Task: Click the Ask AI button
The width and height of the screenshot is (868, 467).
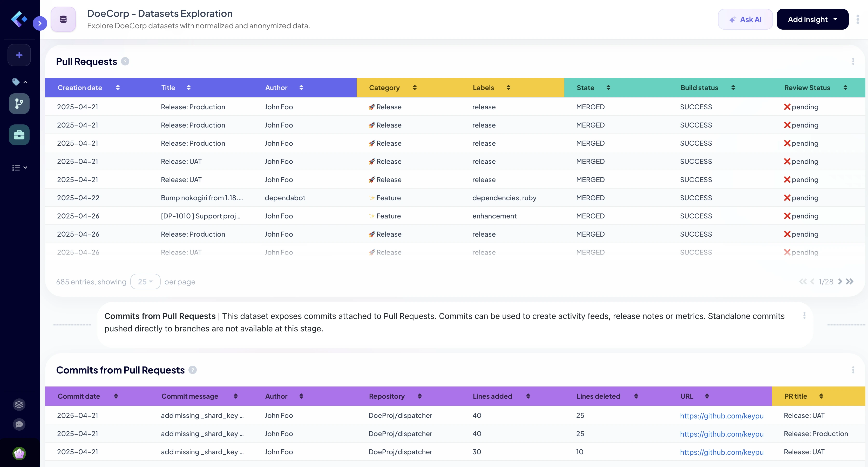Action: pos(745,19)
